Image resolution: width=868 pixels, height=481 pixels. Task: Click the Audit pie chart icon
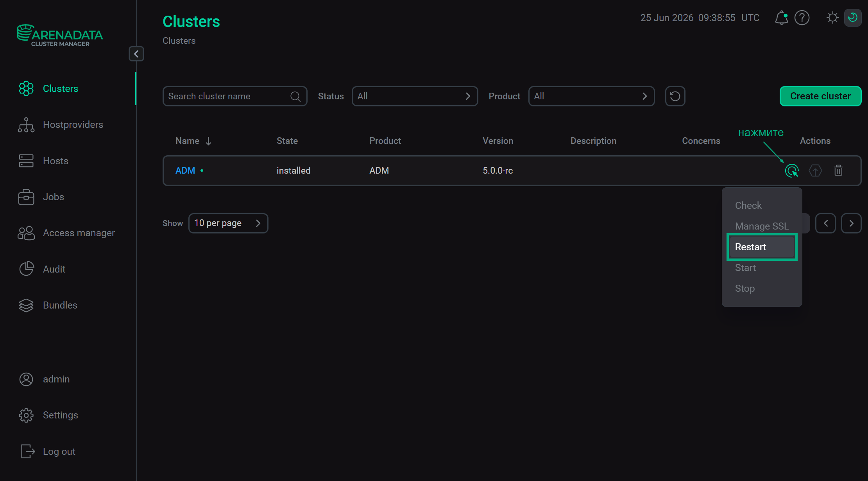click(26, 269)
